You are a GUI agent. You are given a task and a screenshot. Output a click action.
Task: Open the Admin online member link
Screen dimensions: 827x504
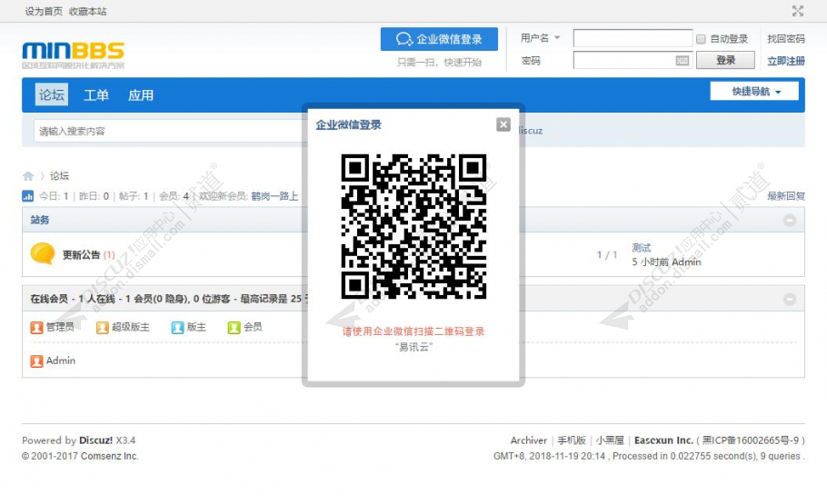coord(61,361)
